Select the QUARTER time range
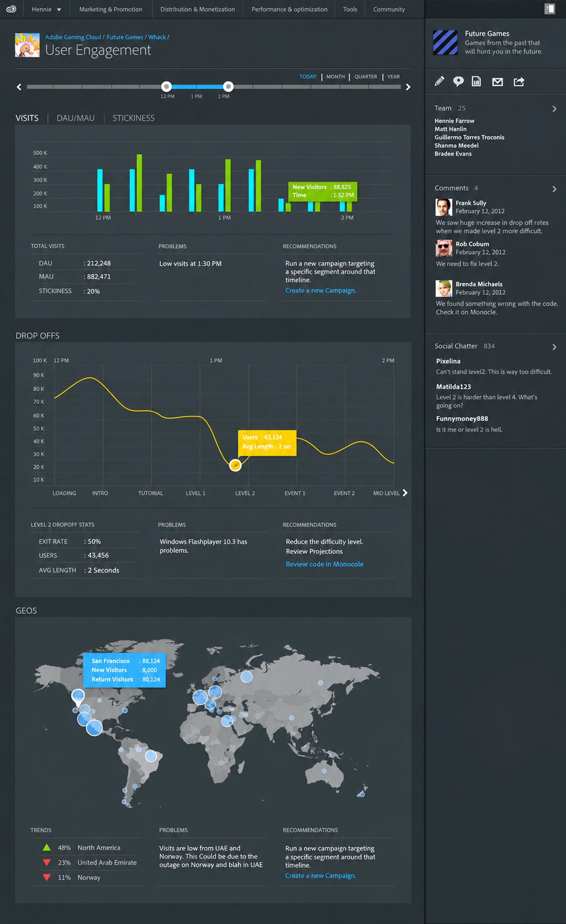This screenshot has height=924, width=566. point(366,77)
